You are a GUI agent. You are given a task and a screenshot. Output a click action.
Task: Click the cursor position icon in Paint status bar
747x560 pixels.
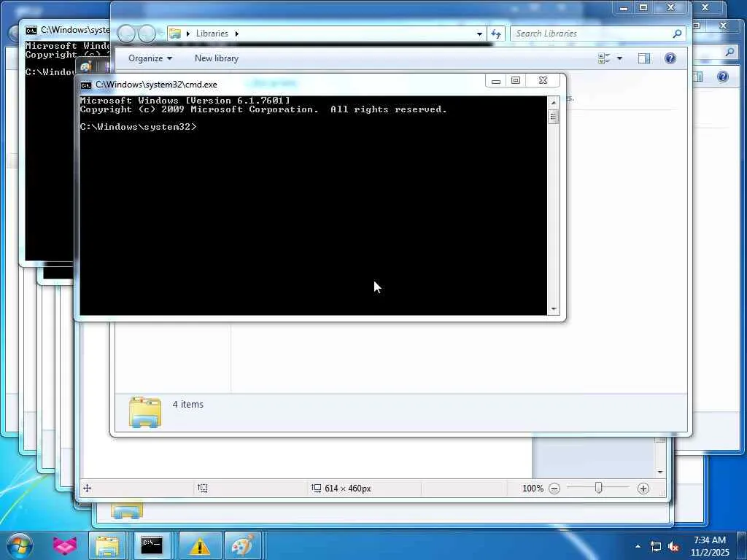pyautogui.click(x=88, y=488)
